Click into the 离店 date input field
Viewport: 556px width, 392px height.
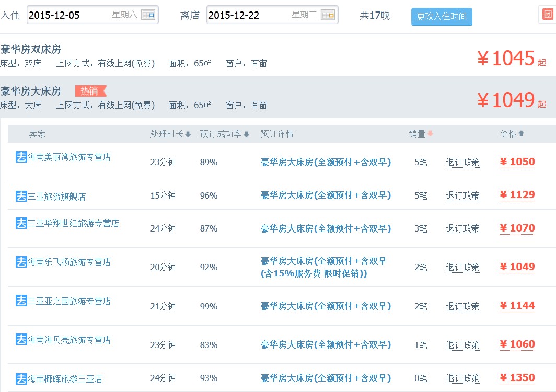coord(248,15)
